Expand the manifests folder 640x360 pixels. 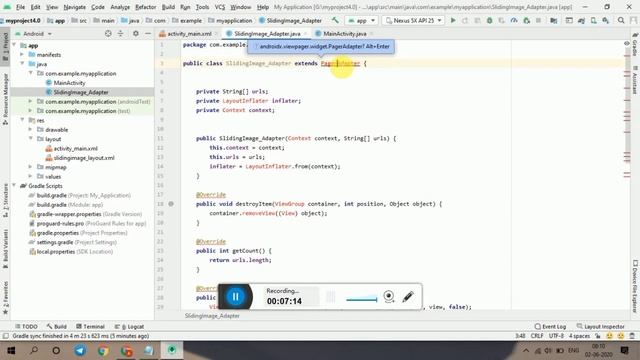22,54
